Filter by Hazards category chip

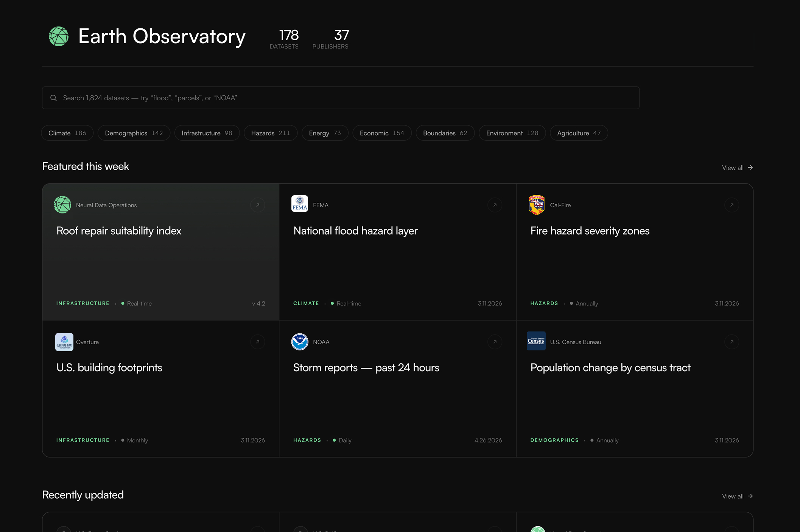[x=271, y=133]
